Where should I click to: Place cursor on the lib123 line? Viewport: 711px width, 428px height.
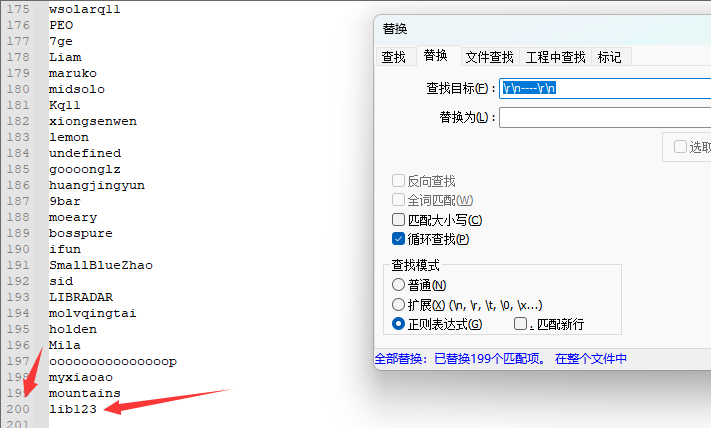(x=73, y=409)
